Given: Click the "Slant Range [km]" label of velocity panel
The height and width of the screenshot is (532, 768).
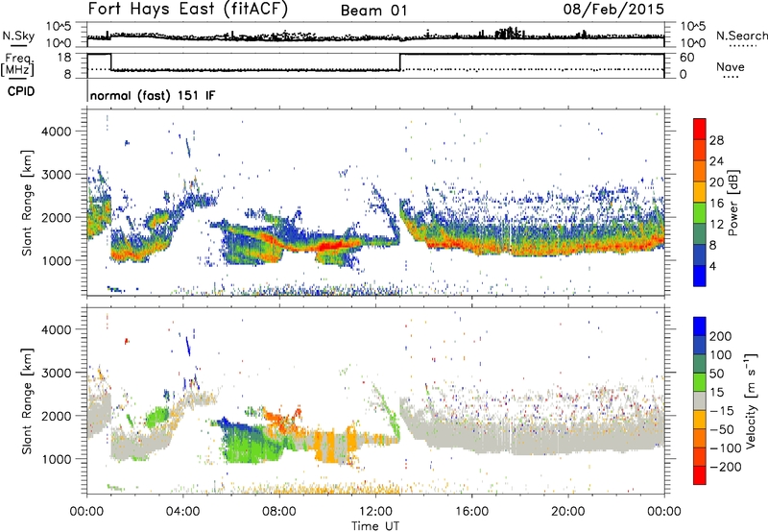Looking at the screenshot, I should pos(27,401).
